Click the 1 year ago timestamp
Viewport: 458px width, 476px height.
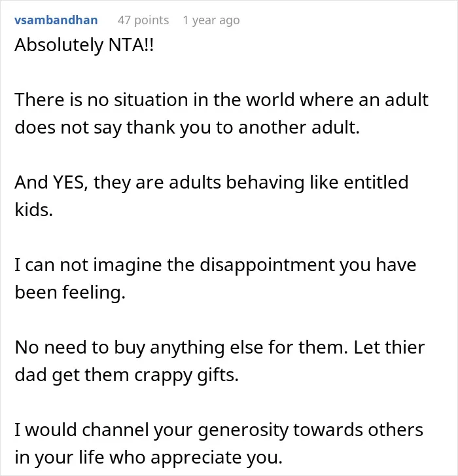pyautogui.click(x=211, y=20)
